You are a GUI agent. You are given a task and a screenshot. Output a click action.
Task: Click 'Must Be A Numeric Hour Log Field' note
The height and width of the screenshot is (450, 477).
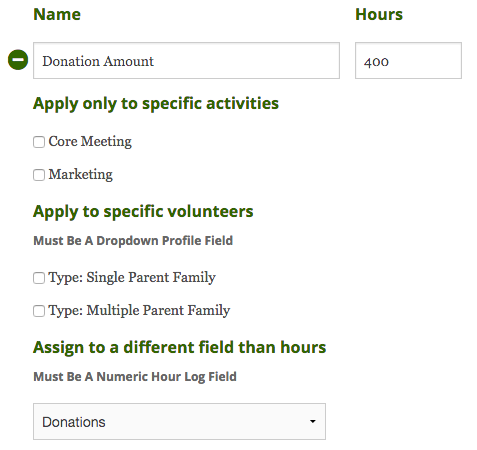pos(135,377)
